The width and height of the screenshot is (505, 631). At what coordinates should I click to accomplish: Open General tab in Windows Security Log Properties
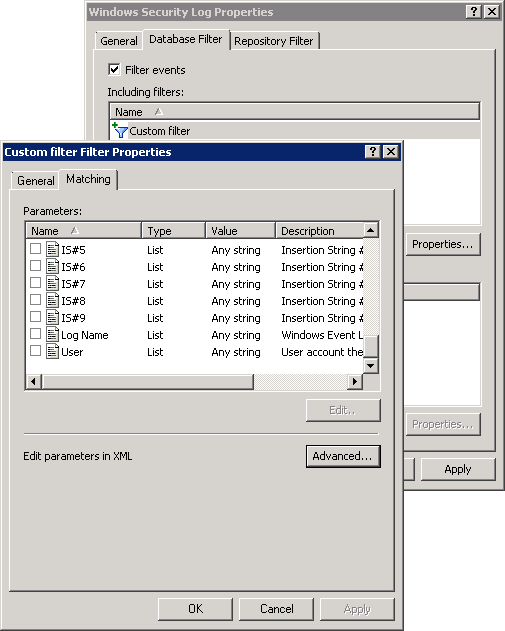point(119,41)
